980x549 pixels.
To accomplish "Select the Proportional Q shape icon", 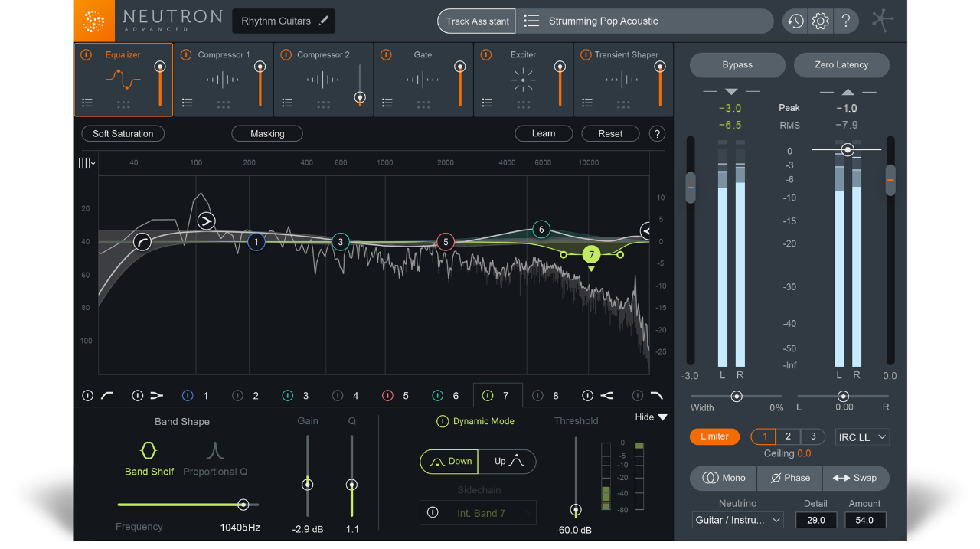I will click(x=214, y=450).
